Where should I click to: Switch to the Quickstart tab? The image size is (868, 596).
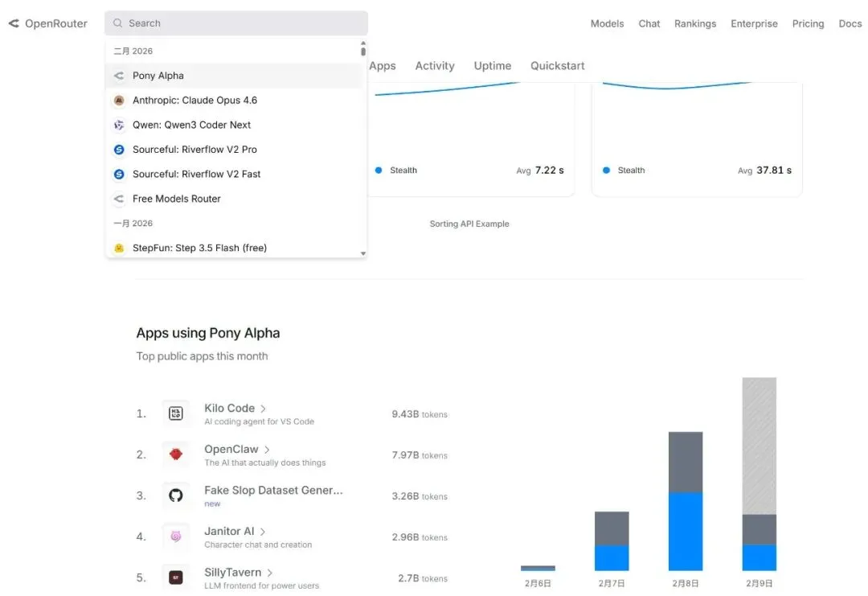558,66
